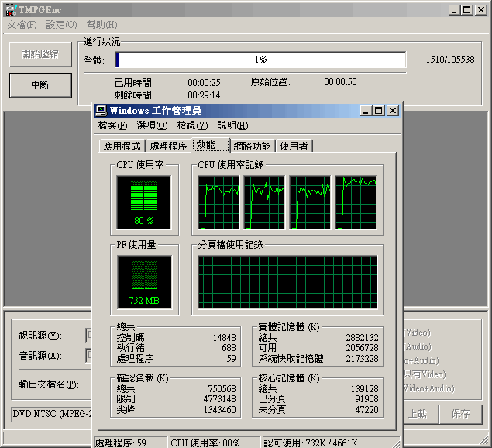Click the 上載 button in TMPGEnc
This screenshot has width=492, height=448.
(x=419, y=414)
